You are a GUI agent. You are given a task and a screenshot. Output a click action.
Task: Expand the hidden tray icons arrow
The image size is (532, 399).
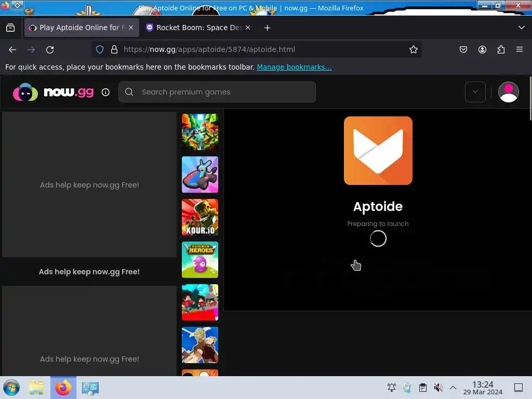[x=453, y=388]
